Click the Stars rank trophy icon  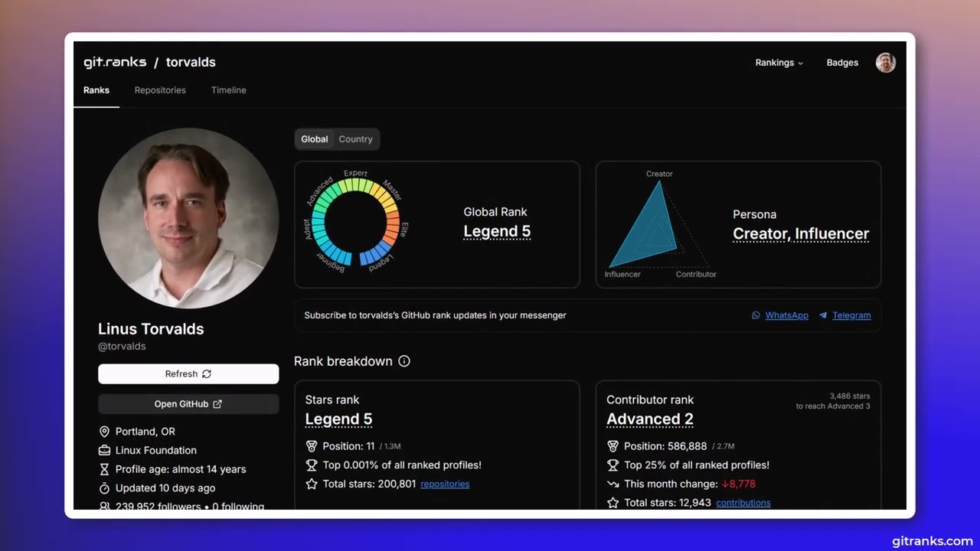pyautogui.click(x=312, y=465)
